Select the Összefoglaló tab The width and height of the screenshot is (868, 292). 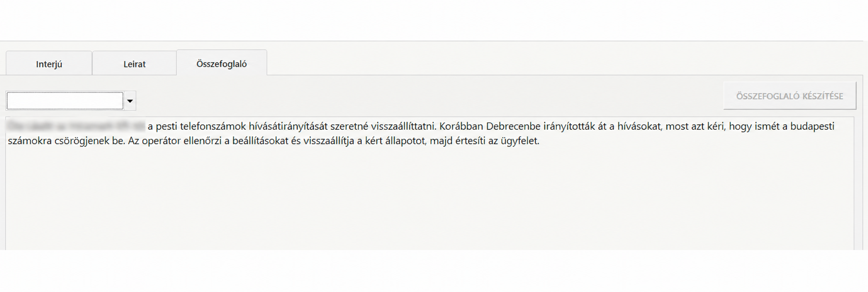pos(222,63)
